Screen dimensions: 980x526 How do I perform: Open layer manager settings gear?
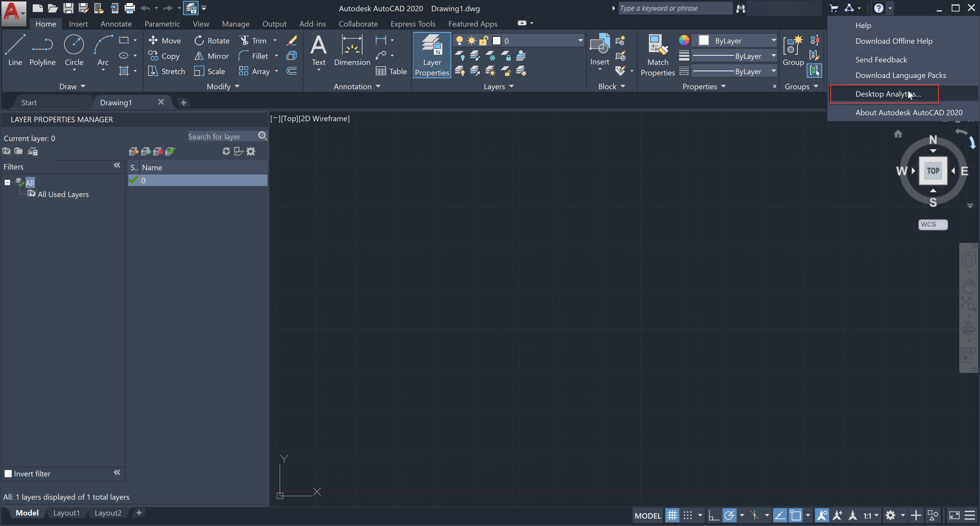(251, 152)
